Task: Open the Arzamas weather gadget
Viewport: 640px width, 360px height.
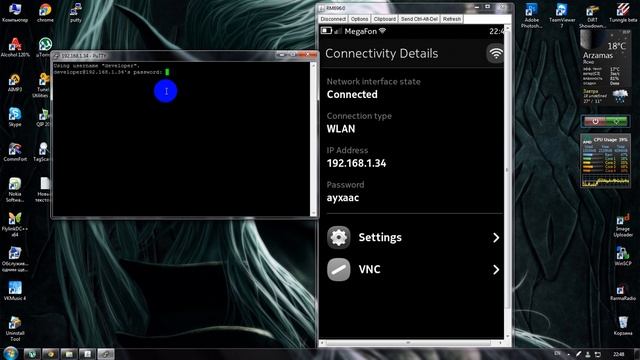Action: tap(605, 68)
